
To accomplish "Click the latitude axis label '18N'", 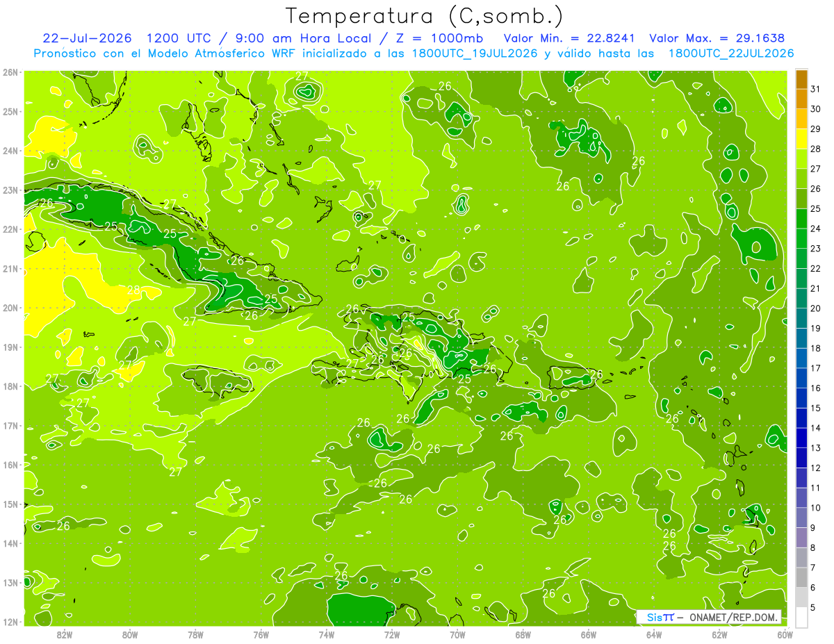I will click(10, 386).
